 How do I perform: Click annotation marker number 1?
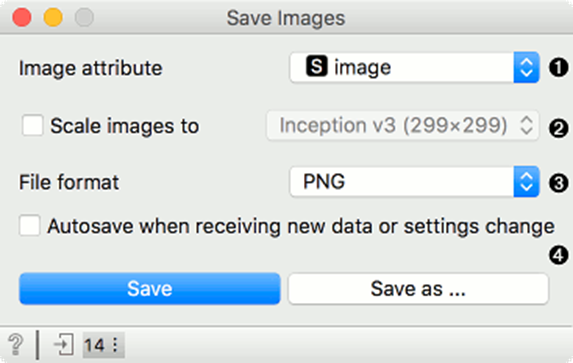(x=558, y=68)
